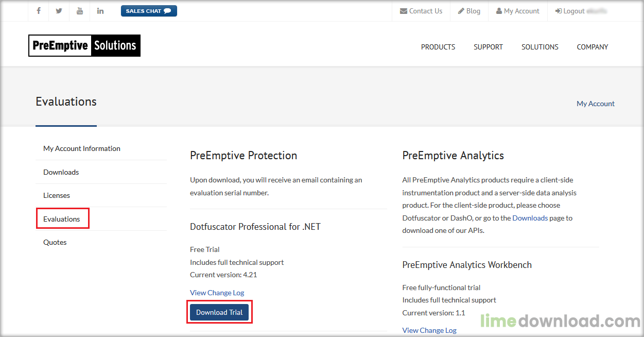Screen dimensions: 644x337
Task: Open the Support menu
Action: 488,47
